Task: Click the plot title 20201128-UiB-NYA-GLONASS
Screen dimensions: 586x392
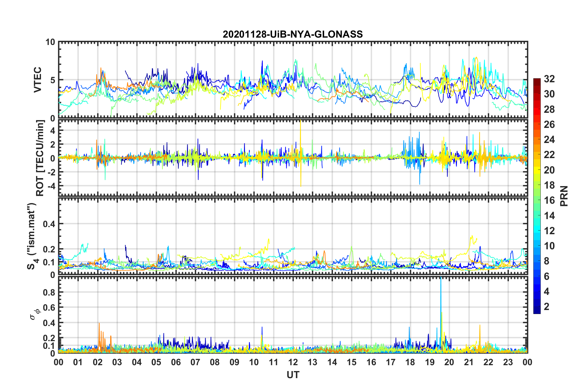Action: tap(293, 34)
